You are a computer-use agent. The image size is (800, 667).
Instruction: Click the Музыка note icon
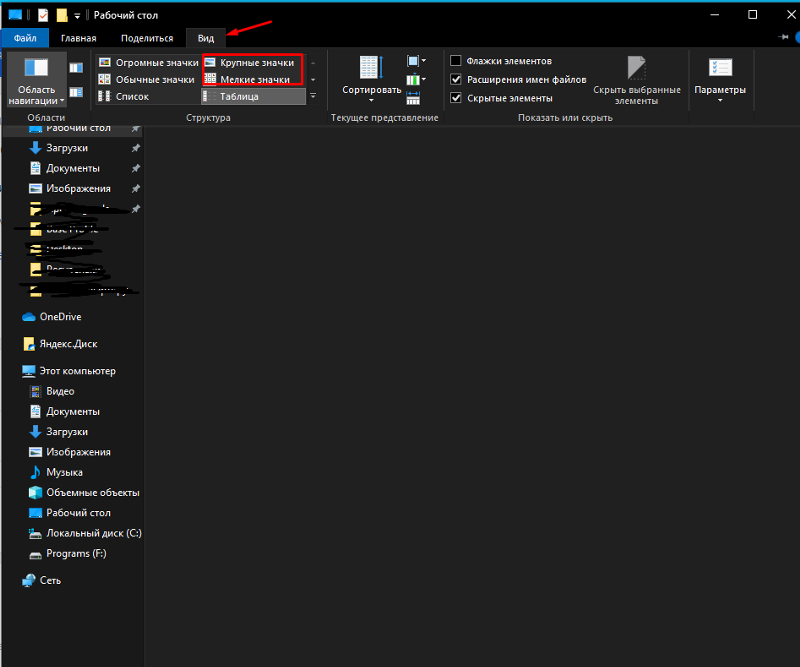pos(35,473)
